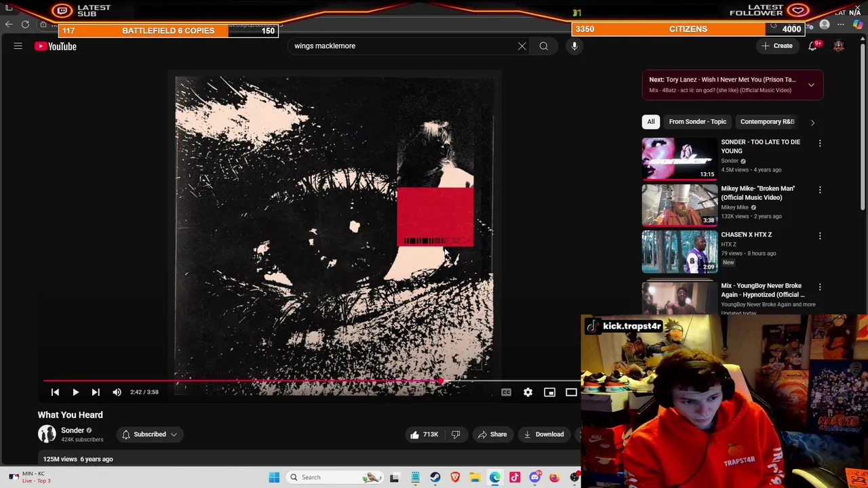Select the 'From Sonder - Topic' chip
The width and height of the screenshot is (868, 488).
pos(697,122)
